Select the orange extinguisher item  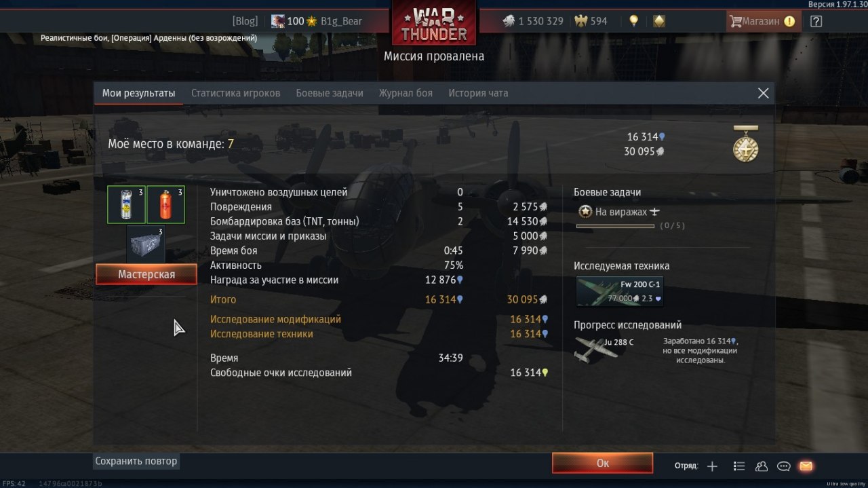click(165, 205)
